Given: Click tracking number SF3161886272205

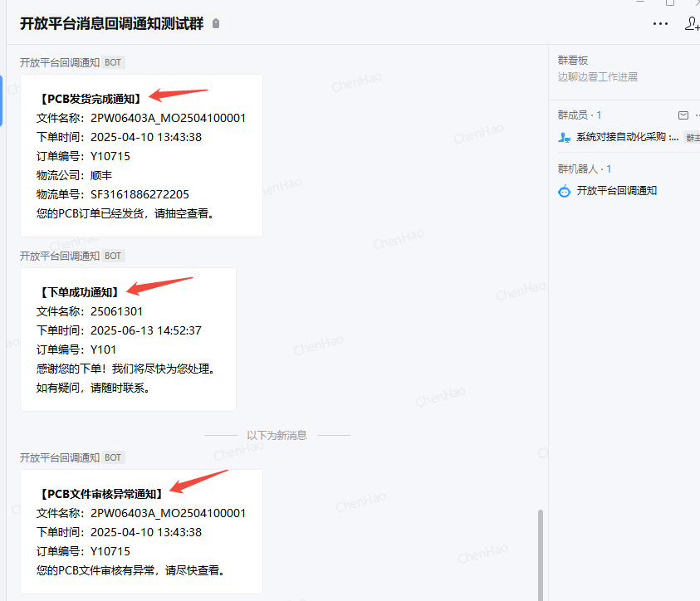Looking at the screenshot, I should click(x=140, y=194).
